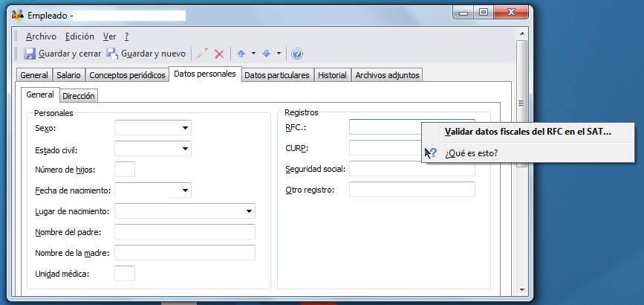
Task: Select Validar datos fiscales del RFC en el SAT
Action: pos(528,132)
